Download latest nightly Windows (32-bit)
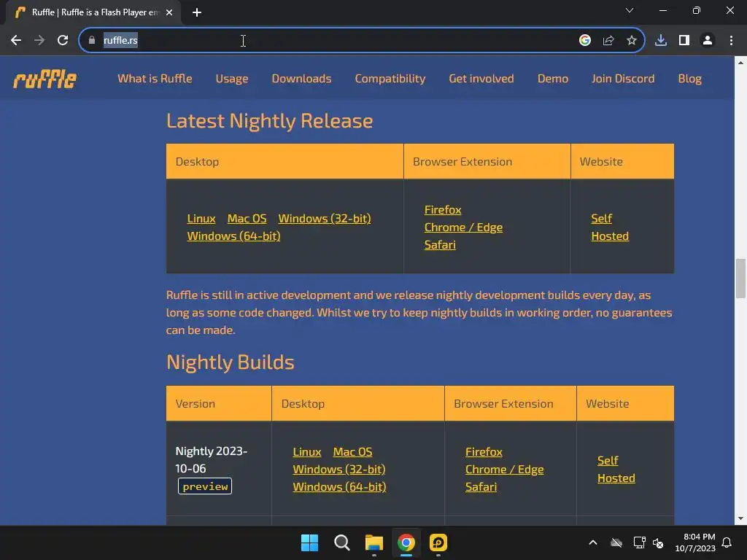This screenshot has height=560, width=747. tap(325, 219)
